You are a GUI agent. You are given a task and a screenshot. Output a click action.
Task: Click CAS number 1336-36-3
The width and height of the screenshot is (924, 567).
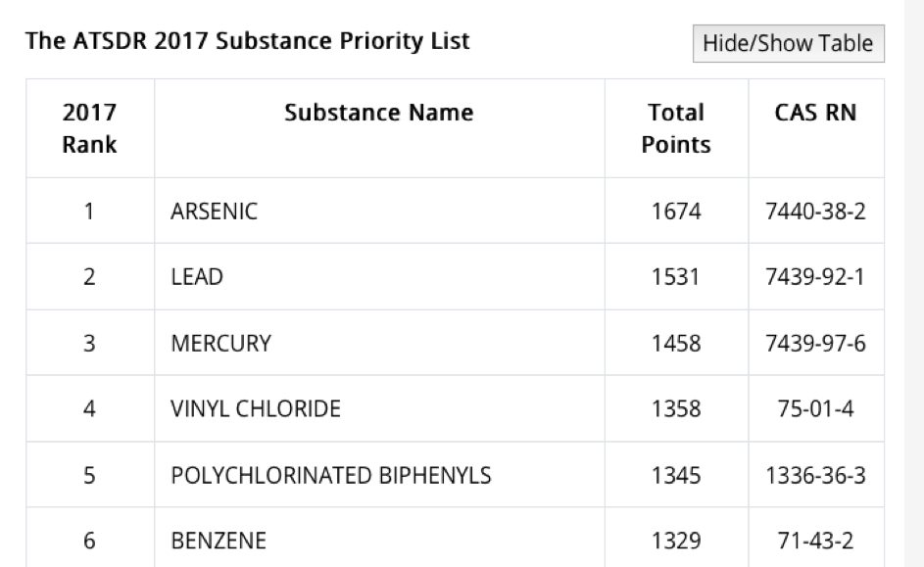(x=816, y=476)
